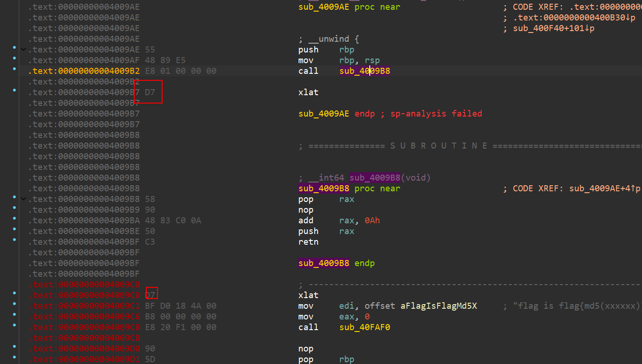Click 'retn' mnemonic
This screenshot has width=642, height=364.
[x=308, y=242]
